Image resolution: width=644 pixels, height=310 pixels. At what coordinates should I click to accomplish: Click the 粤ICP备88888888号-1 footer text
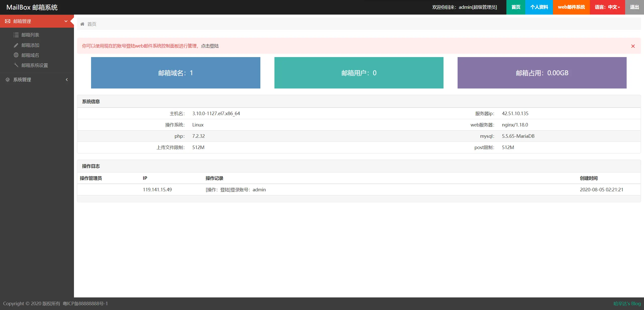click(85, 304)
